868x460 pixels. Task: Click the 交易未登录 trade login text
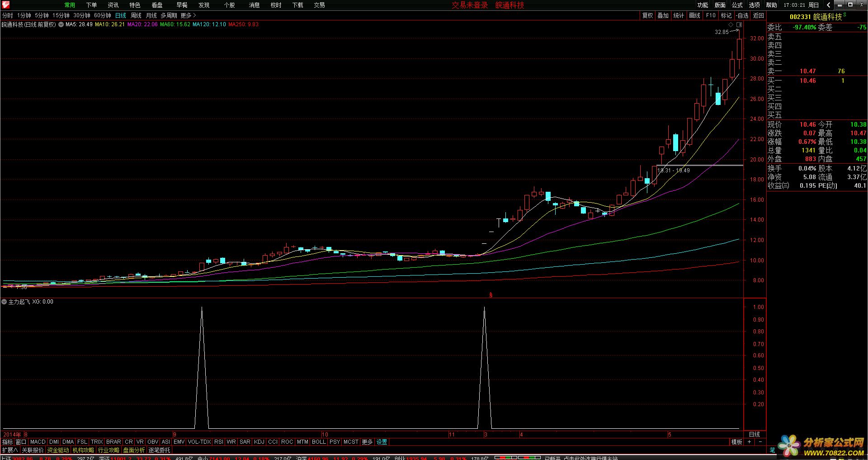470,5
